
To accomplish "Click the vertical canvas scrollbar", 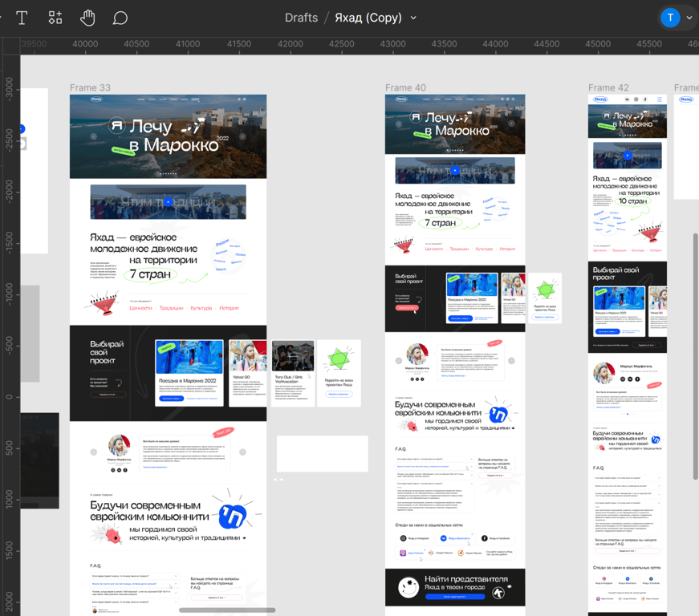I will click(x=696, y=356).
